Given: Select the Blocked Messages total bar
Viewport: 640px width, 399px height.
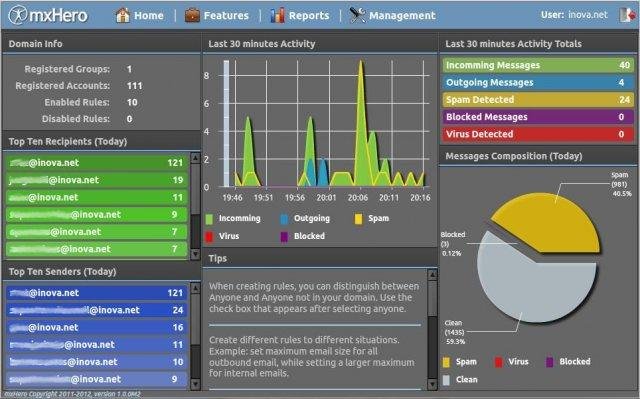Looking at the screenshot, I should 538,117.
